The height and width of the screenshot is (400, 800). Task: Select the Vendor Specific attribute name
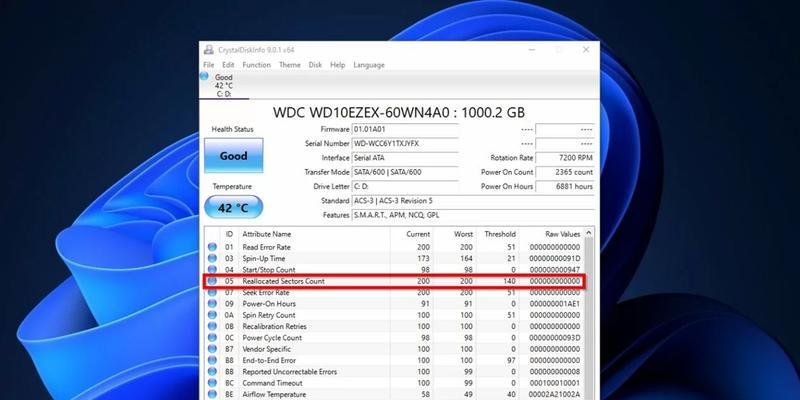click(266, 349)
